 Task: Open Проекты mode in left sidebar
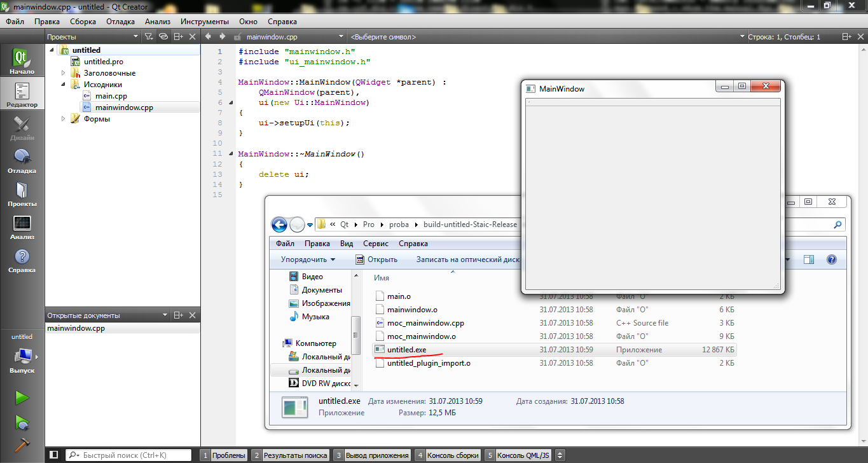(22, 193)
